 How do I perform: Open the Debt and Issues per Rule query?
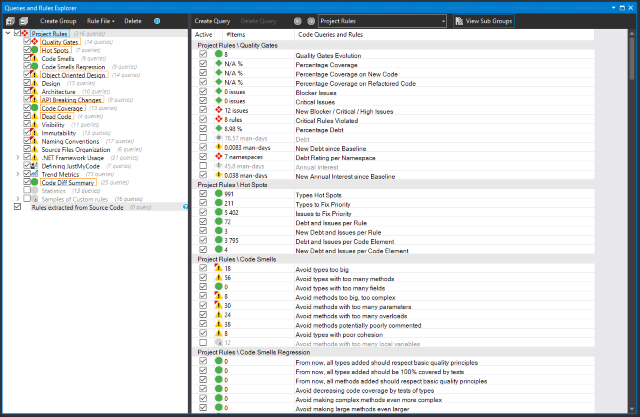coord(331,223)
